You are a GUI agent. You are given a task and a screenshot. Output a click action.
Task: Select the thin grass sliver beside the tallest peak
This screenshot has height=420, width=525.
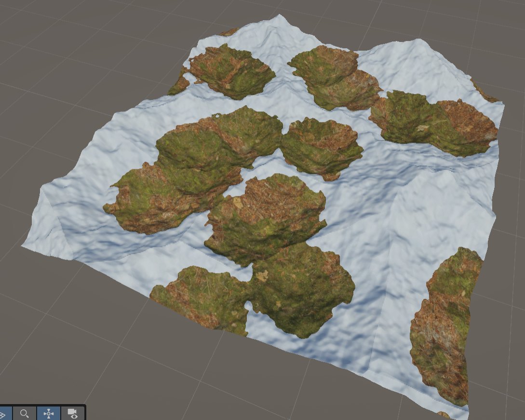coord(230,32)
